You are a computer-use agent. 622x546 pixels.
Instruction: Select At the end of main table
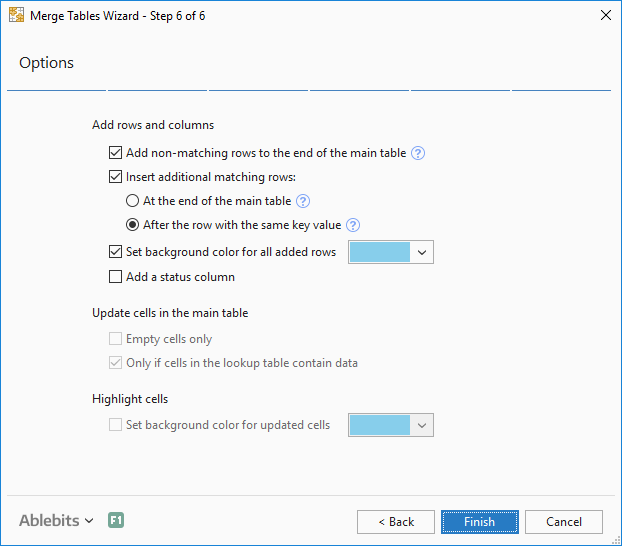[x=133, y=201]
